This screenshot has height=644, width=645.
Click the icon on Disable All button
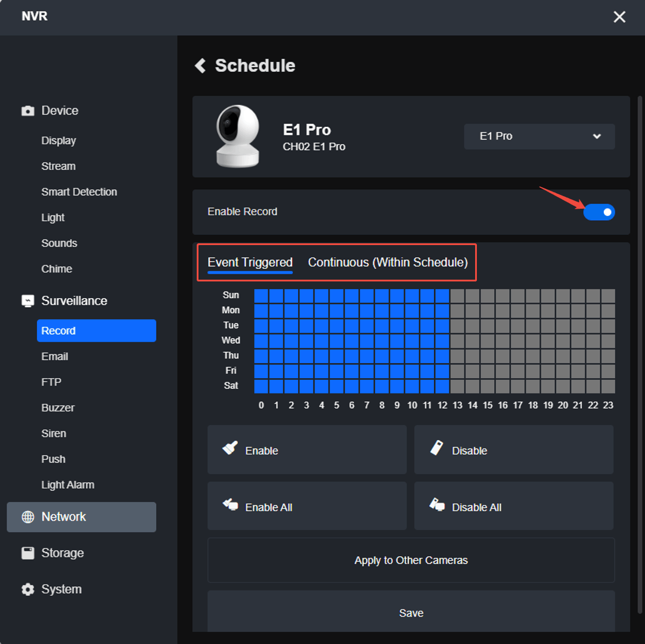coord(437,504)
